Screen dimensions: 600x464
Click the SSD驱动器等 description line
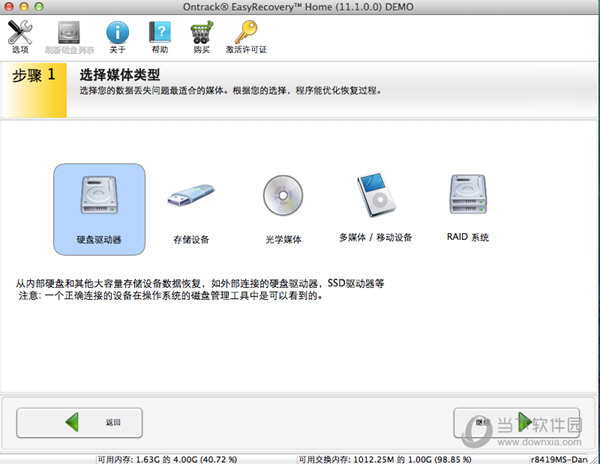point(200,283)
